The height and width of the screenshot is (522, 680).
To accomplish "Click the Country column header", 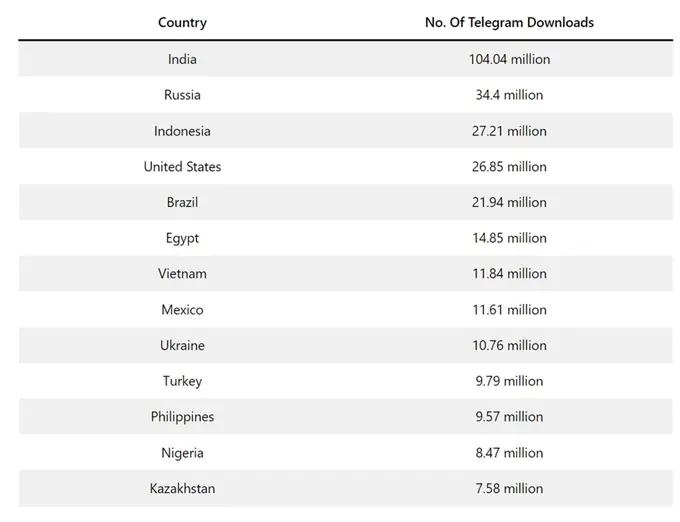I will coord(182,22).
